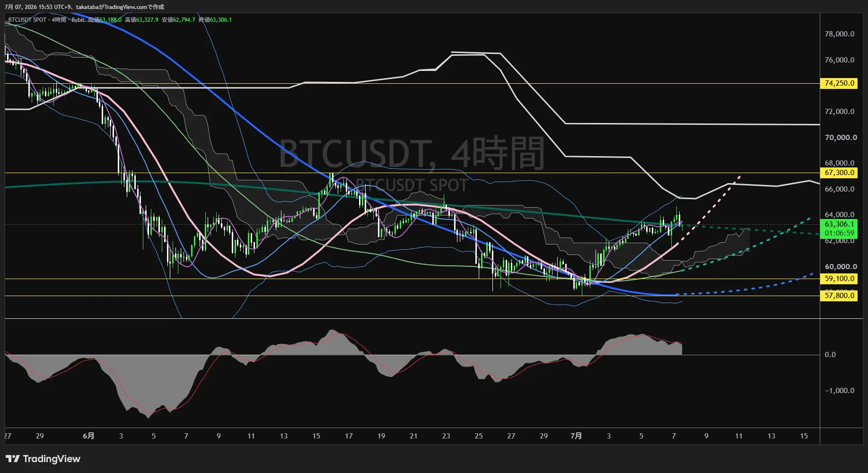Click the 64,000.0 price axis label

pos(840,215)
